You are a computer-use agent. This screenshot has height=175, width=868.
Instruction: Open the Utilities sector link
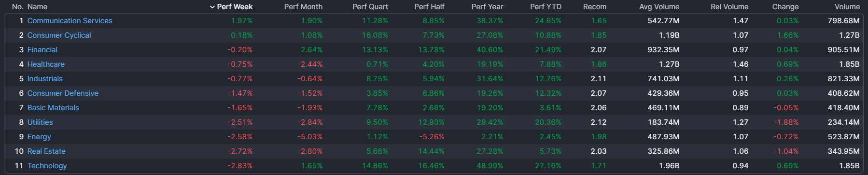point(40,122)
